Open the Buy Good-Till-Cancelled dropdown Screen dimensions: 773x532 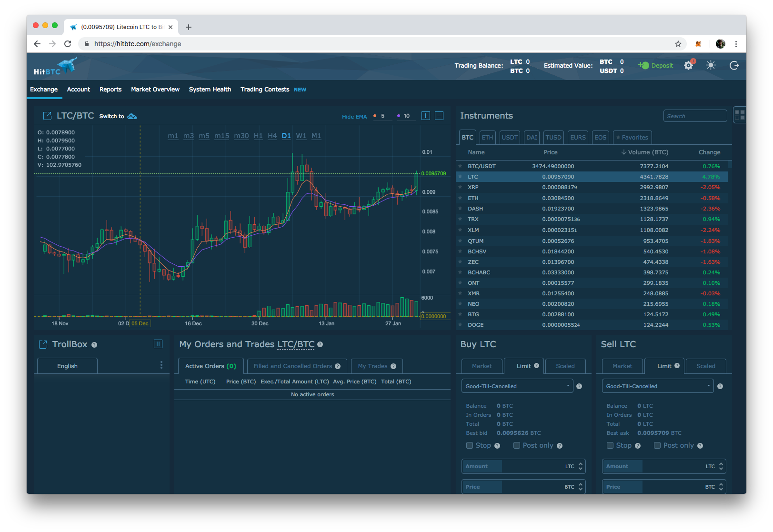(517, 386)
